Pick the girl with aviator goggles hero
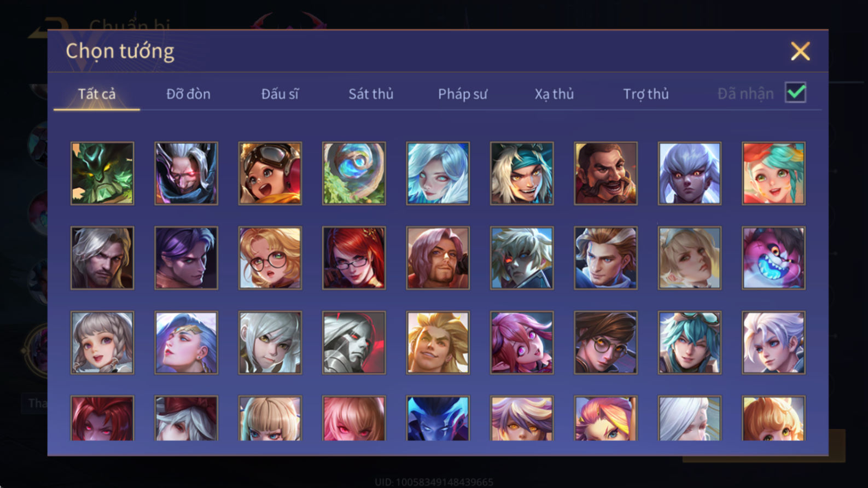This screenshot has height=488, width=868. (270, 173)
